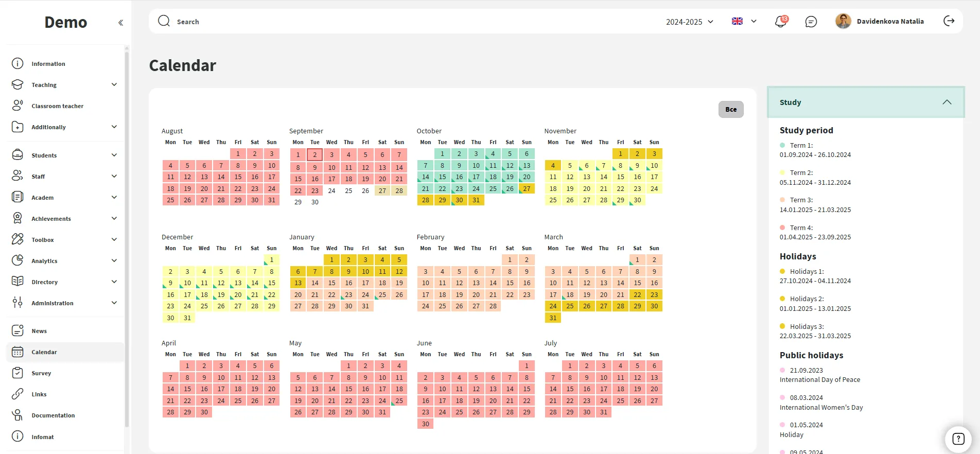Screen dimensions: 980x454
Task: Open the academic year 2024-2025 dropdown
Action: click(x=689, y=22)
